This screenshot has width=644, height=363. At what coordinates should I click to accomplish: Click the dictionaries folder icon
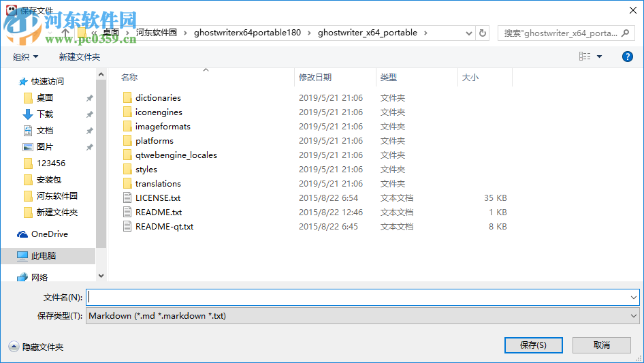click(x=127, y=97)
